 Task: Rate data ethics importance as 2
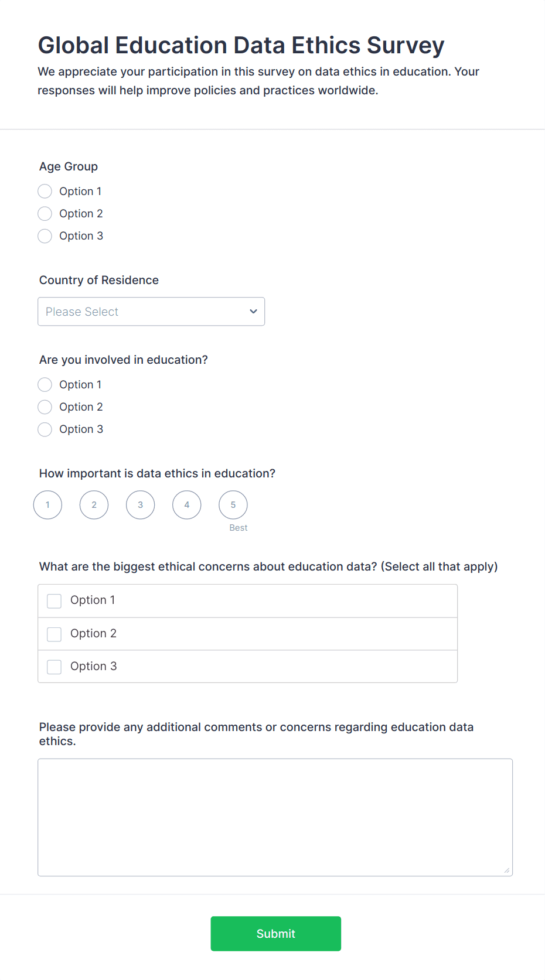[94, 505]
